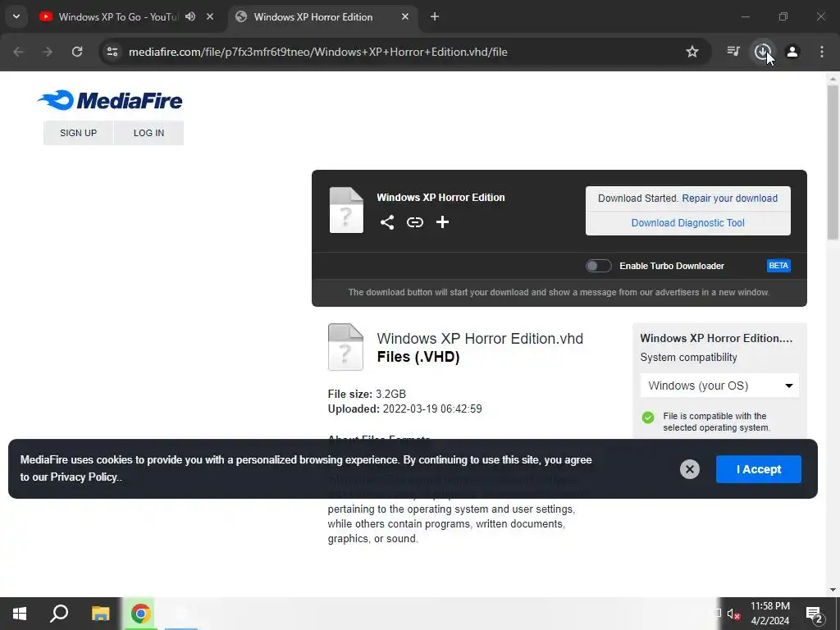Open the notification center icon

tap(815, 614)
